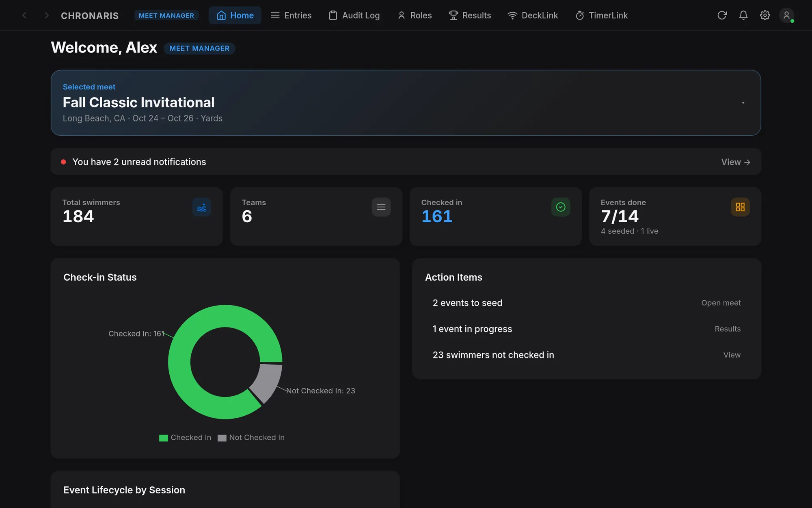Viewport: 812px width, 508px height.
Task: Click '23 swimmers not checked in' item
Action: pos(493,355)
